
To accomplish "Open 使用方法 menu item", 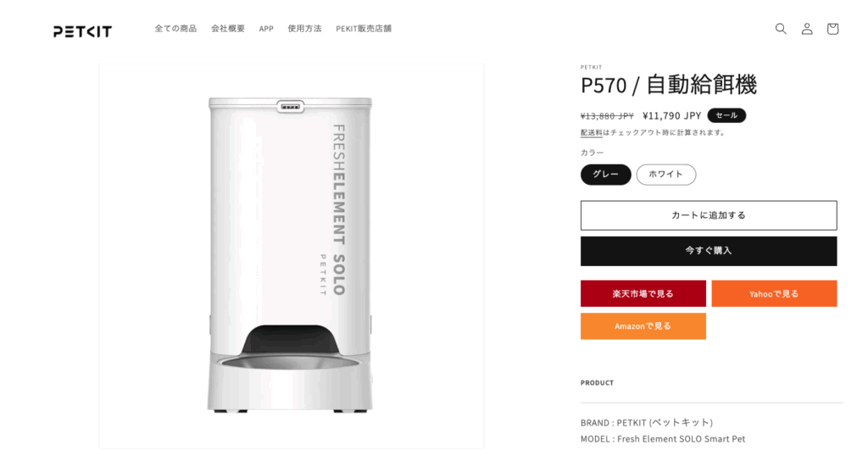I will (x=304, y=29).
